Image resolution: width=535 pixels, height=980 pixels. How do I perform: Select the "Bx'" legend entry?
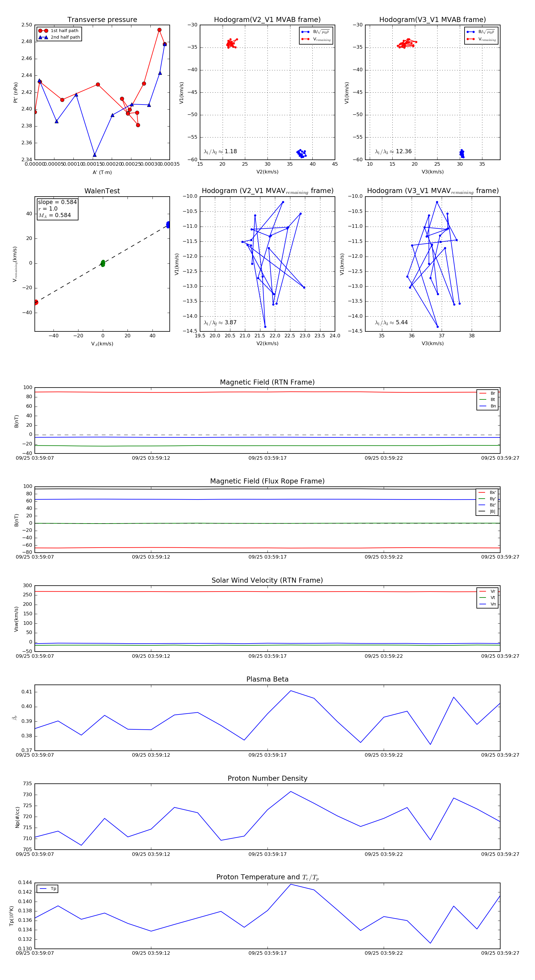tap(487, 492)
